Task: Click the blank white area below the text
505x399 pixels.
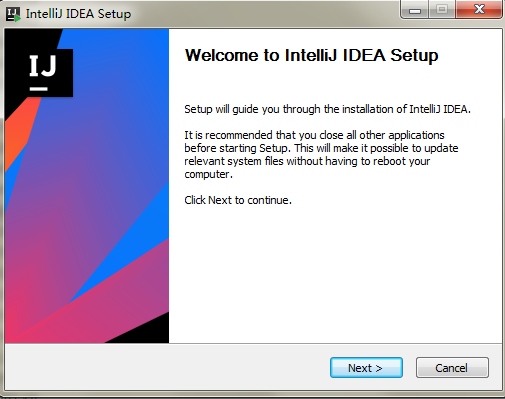Action: pyautogui.click(x=335, y=273)
